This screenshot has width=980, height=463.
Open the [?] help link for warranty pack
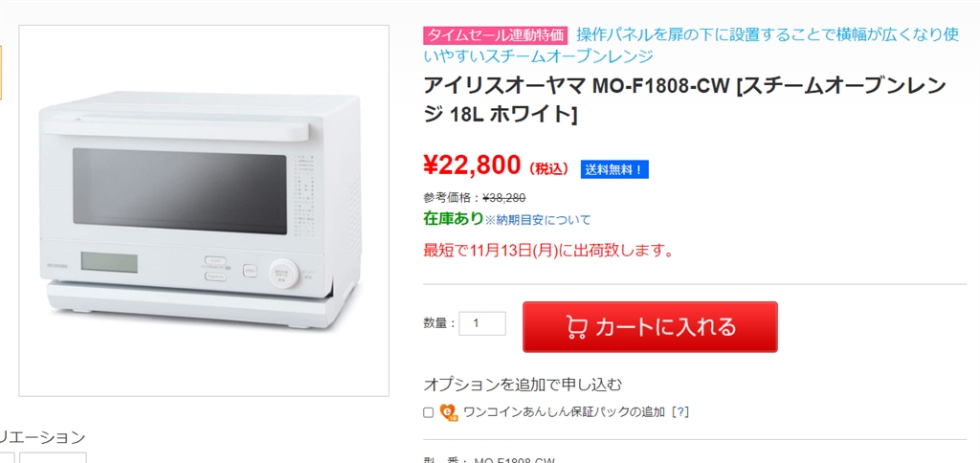[680, 412]
